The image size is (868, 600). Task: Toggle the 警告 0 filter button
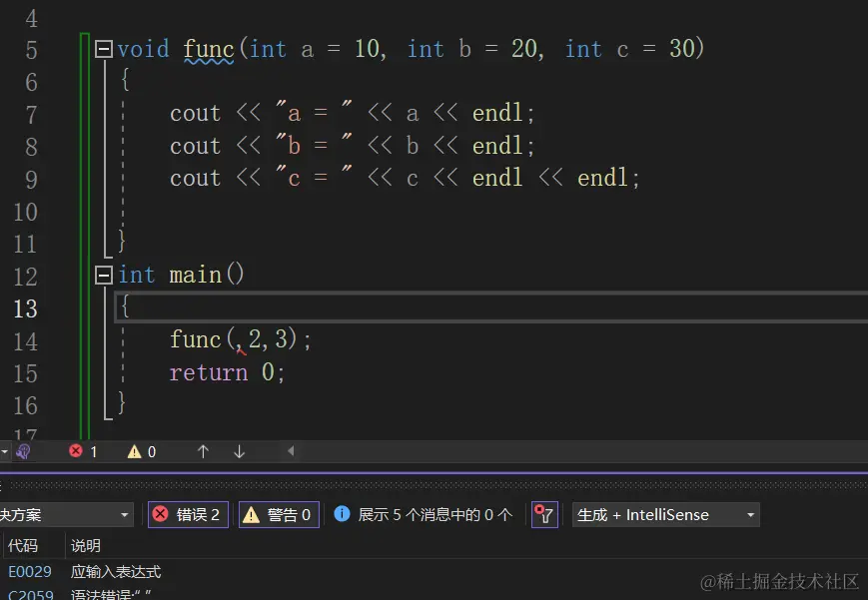279,515
